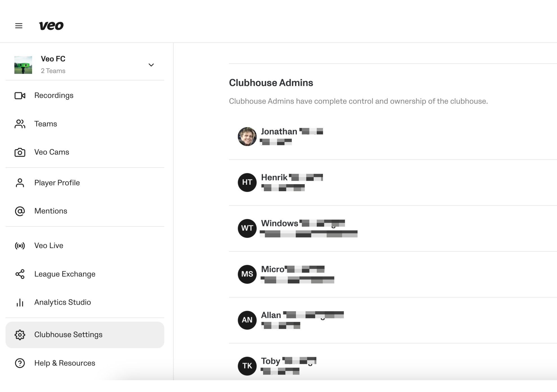Screen dimensions: 557x392
Task: Click the Veo Cams camera icon
Action: (x=20, y=152)
